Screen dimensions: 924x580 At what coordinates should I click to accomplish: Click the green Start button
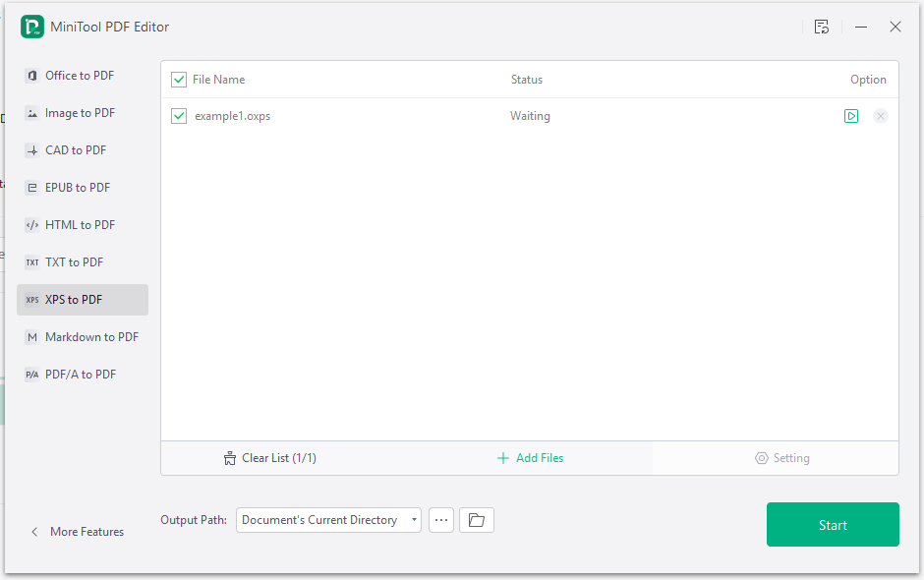(x=833, y=525)
